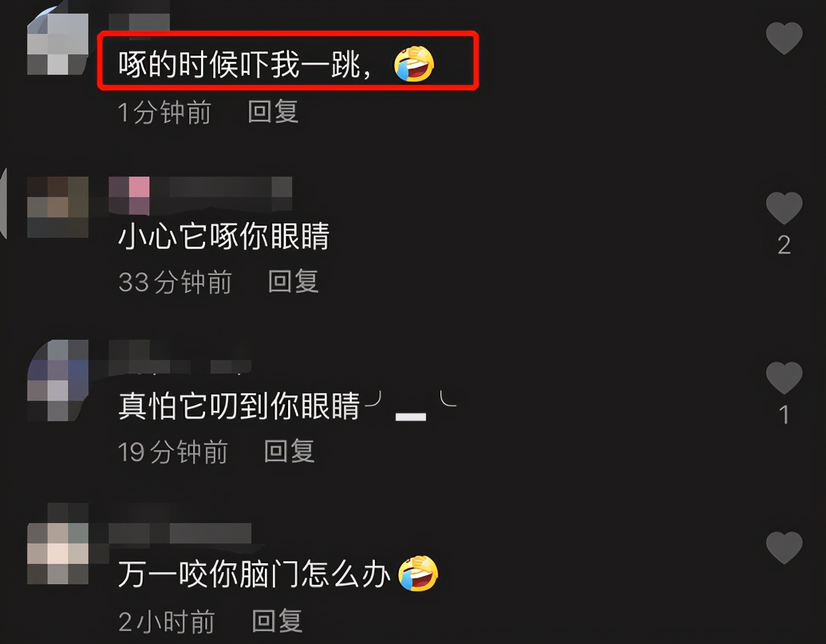Select the highlighted comment '啄的时候吓我一跳'
This screenshot has width=826, height=644.
tap(288, 60)
